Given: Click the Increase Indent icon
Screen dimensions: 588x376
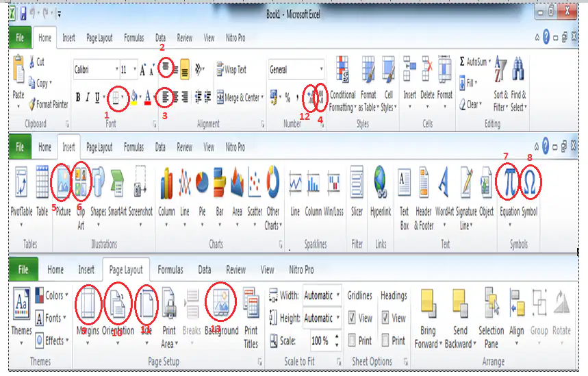Looking at the screenshot, I should pyautogui.click(x=207, y=97).
